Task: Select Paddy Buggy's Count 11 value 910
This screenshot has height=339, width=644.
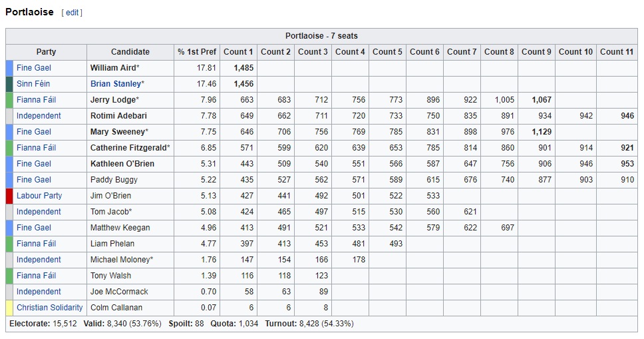Action: [627, 180]
